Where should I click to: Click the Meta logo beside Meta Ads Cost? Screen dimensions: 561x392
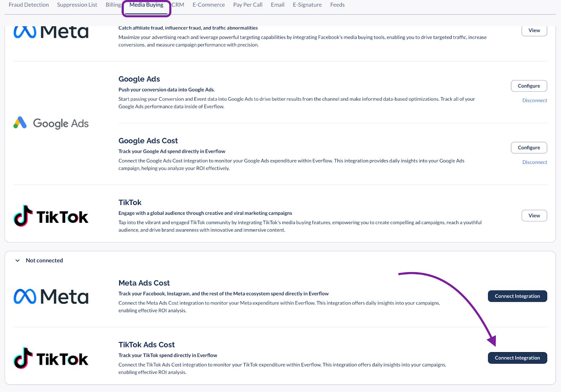click(51, 296)
